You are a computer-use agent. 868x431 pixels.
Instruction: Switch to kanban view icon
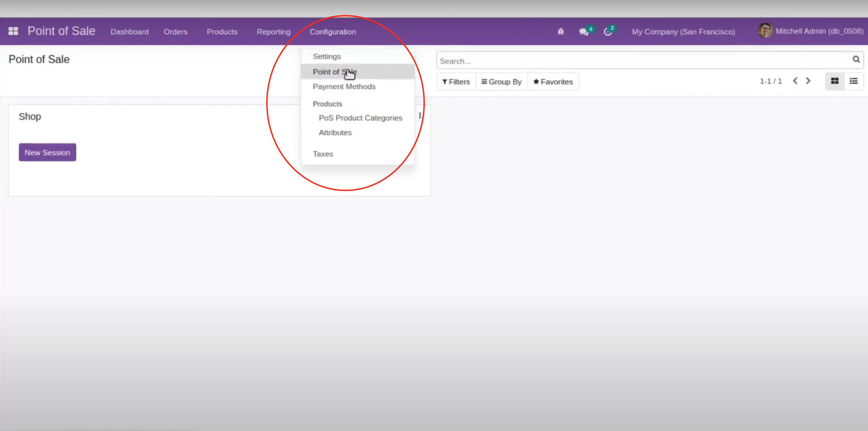click(x=835, y=81)
